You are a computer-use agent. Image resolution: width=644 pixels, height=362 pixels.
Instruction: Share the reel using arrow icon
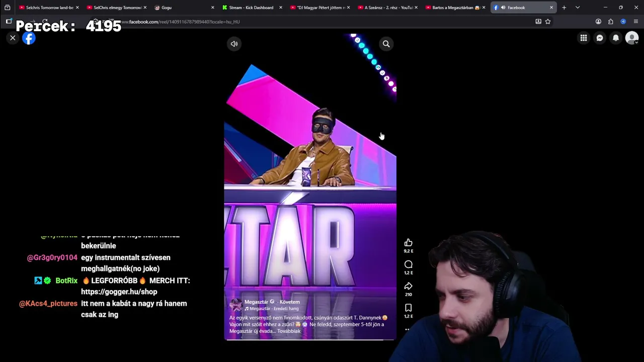tap(408, 286)
